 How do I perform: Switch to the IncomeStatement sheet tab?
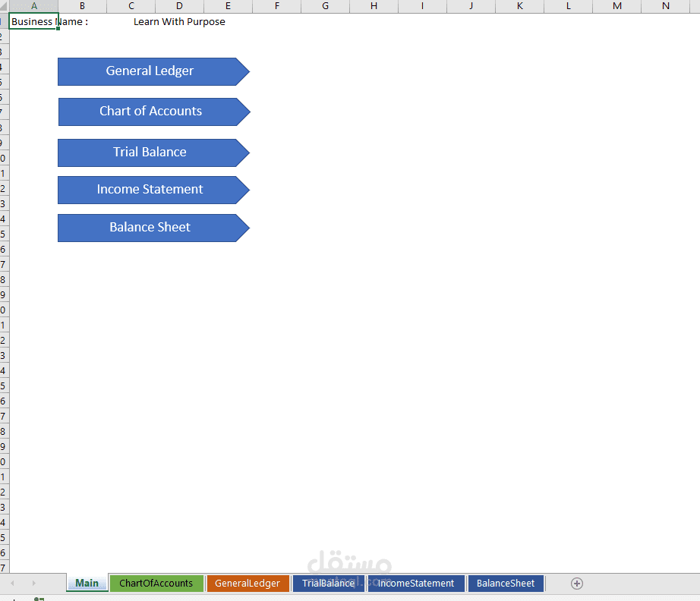(415, 583)
